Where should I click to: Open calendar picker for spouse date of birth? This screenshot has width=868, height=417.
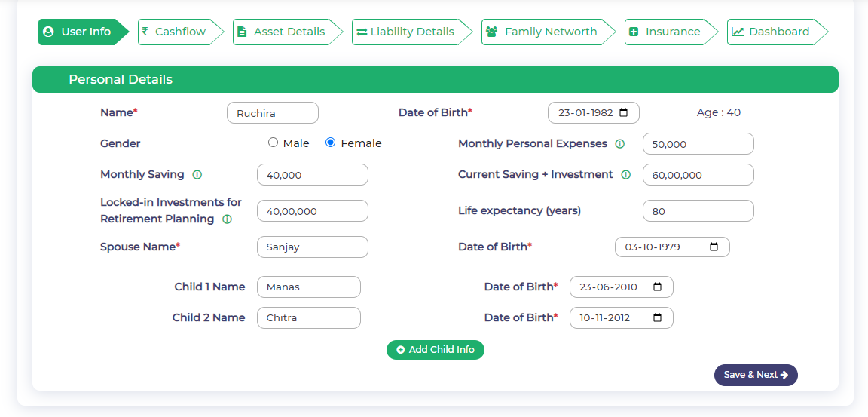714,247
